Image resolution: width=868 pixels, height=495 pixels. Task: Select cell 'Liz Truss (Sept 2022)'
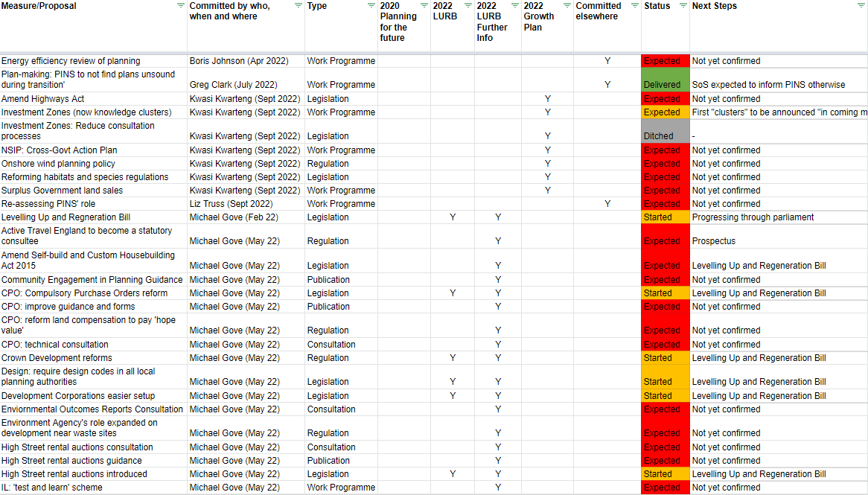tap(246, 204)
